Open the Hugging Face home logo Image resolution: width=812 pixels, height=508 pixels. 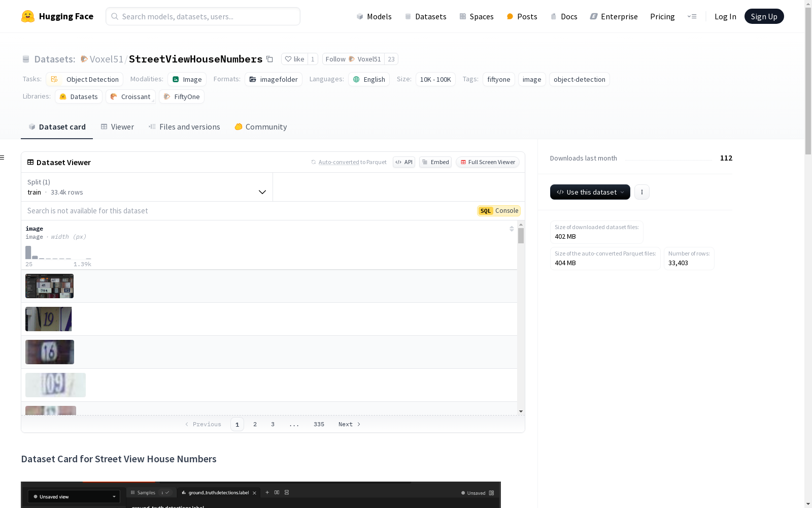tap(57, 16)
